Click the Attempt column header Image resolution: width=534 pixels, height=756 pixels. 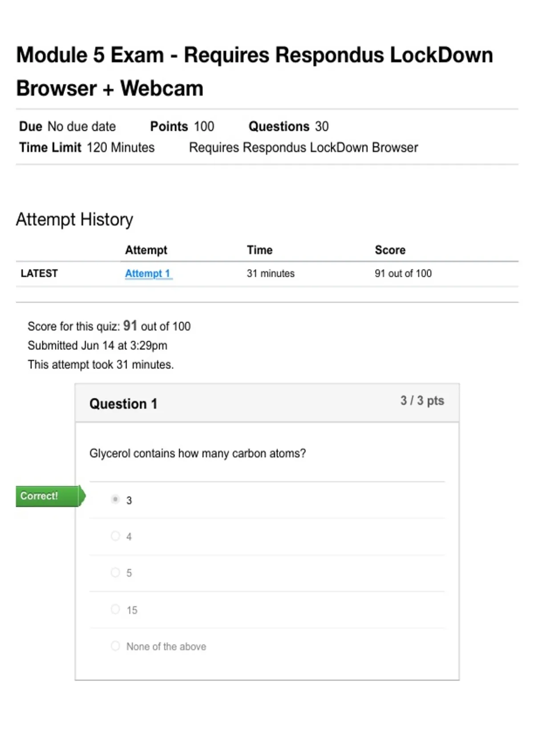point(146,250)
